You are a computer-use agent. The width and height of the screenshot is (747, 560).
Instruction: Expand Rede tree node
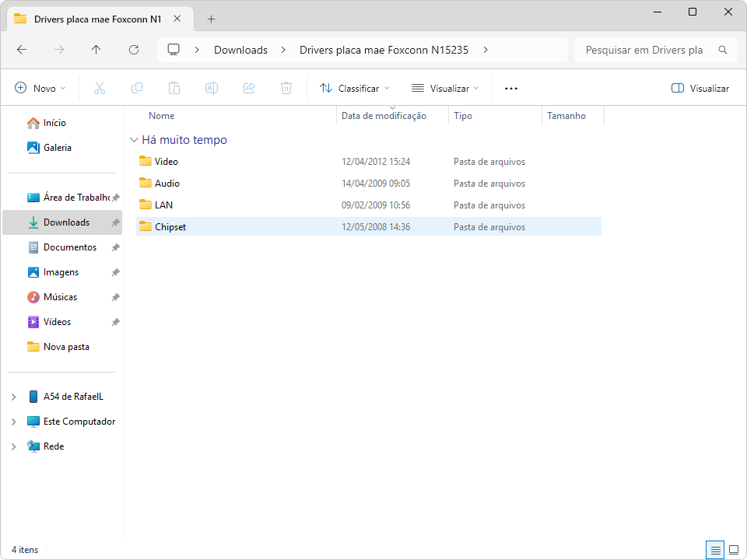(14, 446)
